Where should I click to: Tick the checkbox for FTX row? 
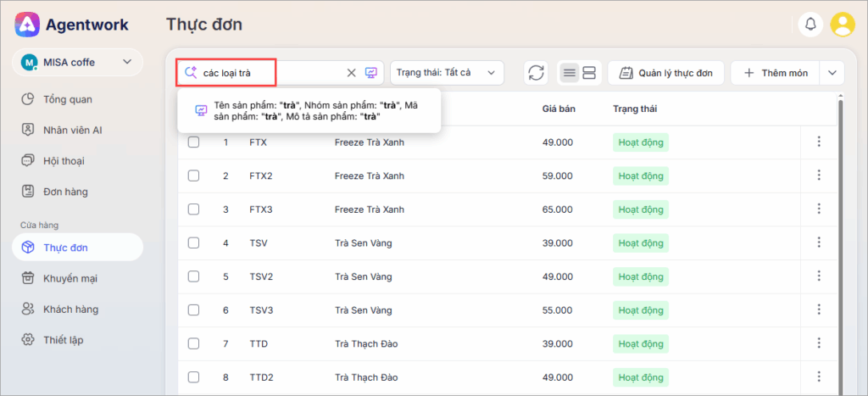(x=193, y=142)
